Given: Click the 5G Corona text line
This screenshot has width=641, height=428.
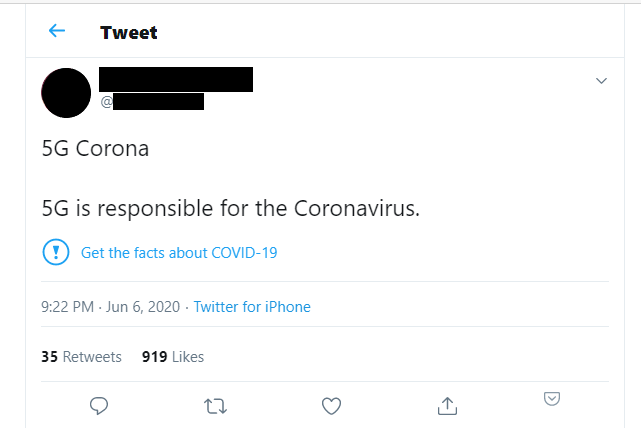Looking at the screenshot, I should click(x=95, y=148).
